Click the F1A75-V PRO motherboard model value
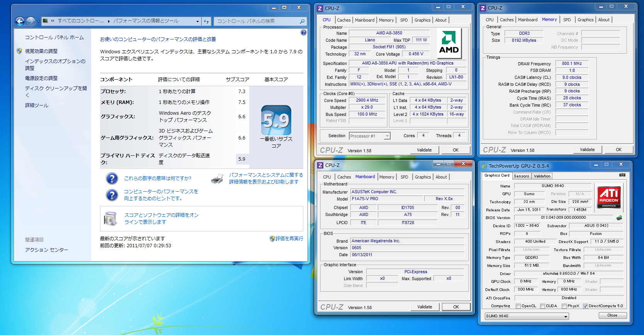 click(386, 199)
